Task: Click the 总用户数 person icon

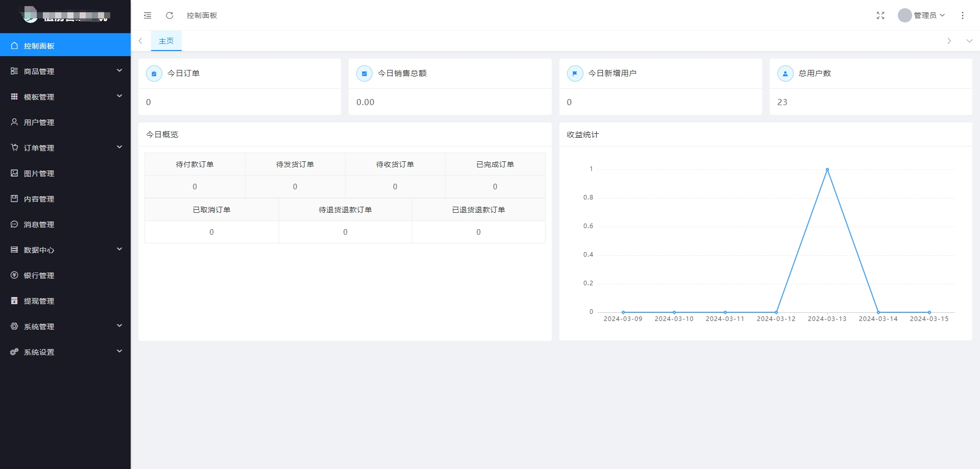Action: [785, 73]
